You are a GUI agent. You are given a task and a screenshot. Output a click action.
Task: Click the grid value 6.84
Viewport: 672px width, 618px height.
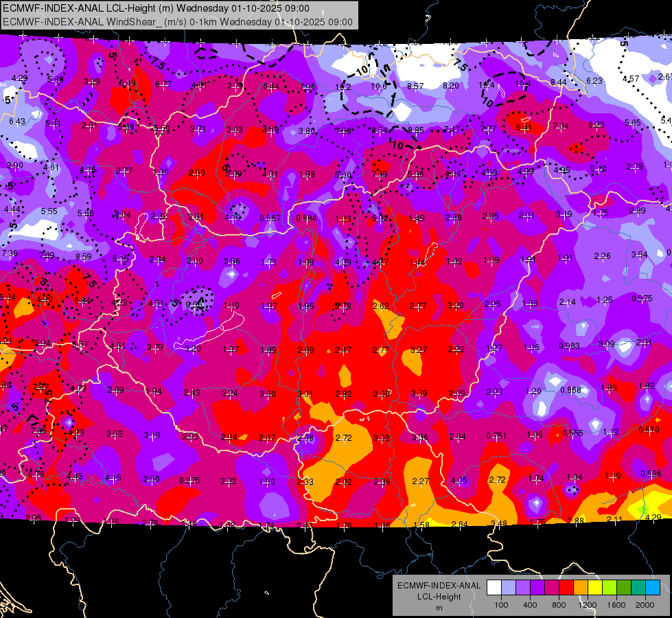coord(82,301)
